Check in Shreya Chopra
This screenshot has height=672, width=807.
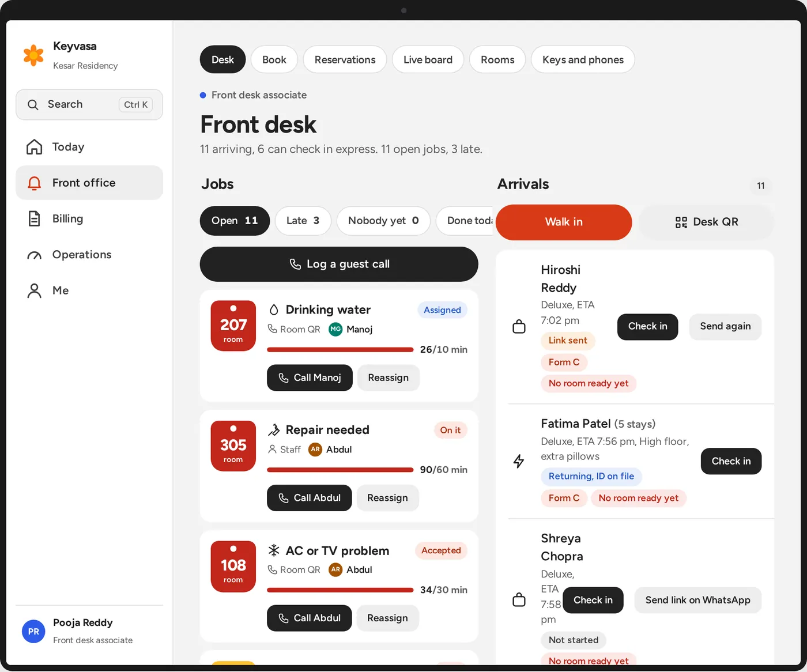tap(593, 601)
